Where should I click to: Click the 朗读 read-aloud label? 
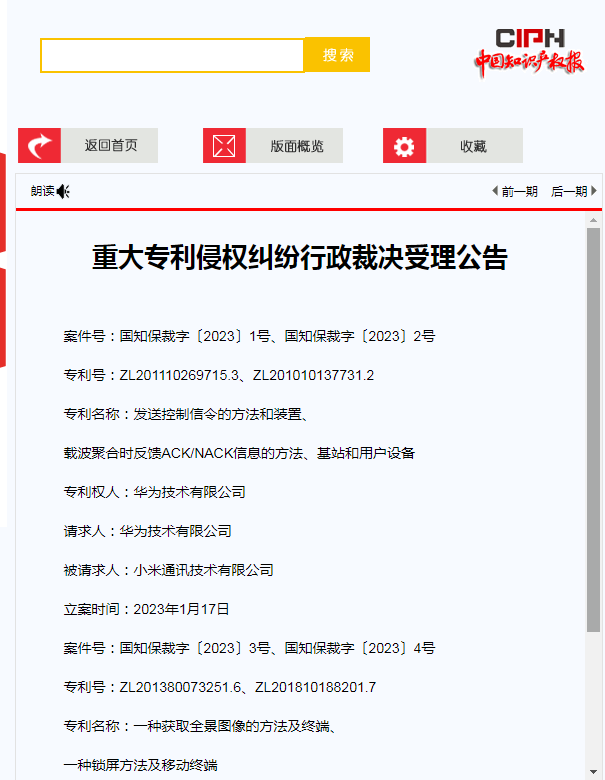tap(43, 191)
